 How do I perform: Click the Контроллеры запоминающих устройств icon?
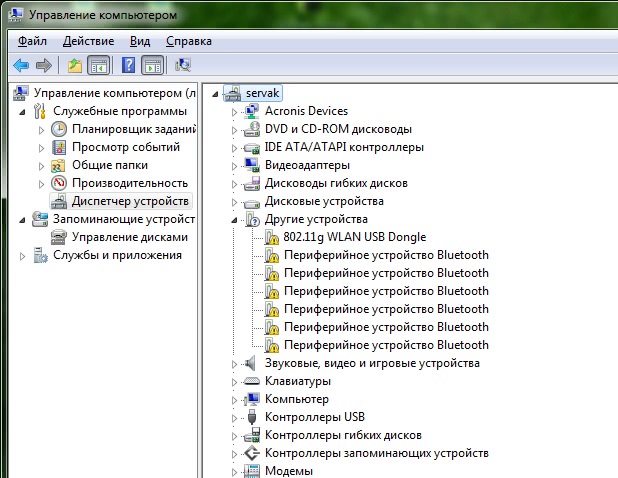tap(251, 453)
